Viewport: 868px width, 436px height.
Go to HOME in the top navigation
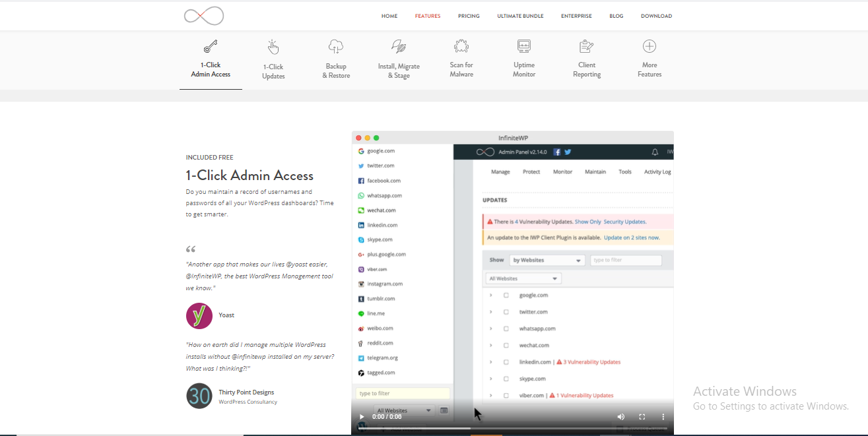389,16
